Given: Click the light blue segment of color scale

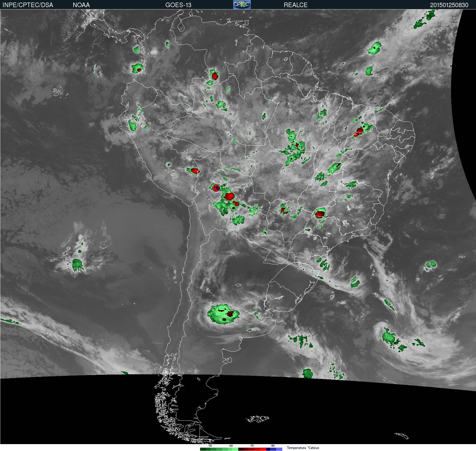Looking at the screenshot, I should (279, 449).
